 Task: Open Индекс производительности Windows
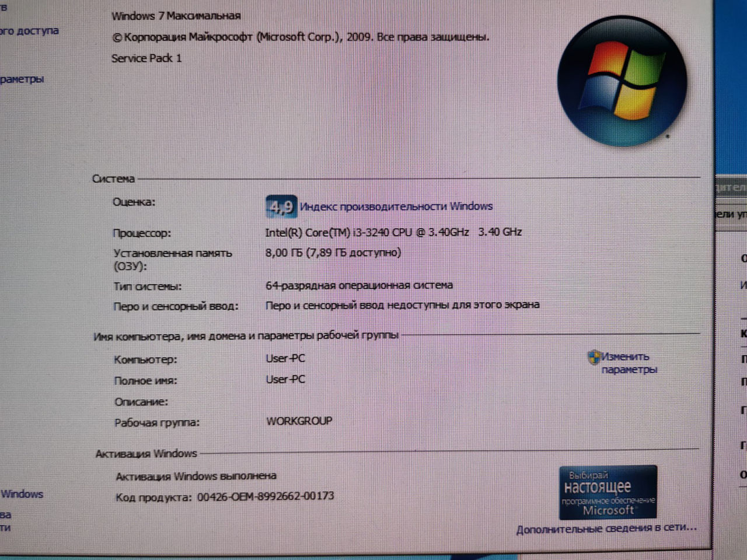[x=395, y=206]
